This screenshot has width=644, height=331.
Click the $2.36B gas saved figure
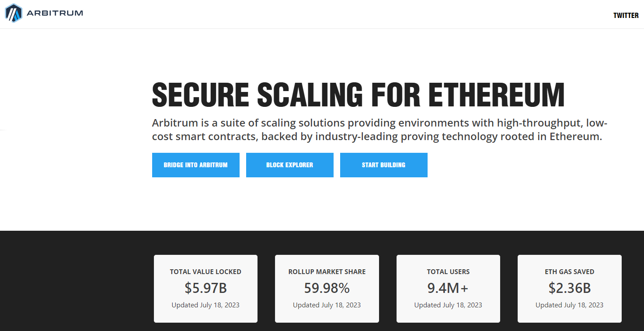[570, 288]
